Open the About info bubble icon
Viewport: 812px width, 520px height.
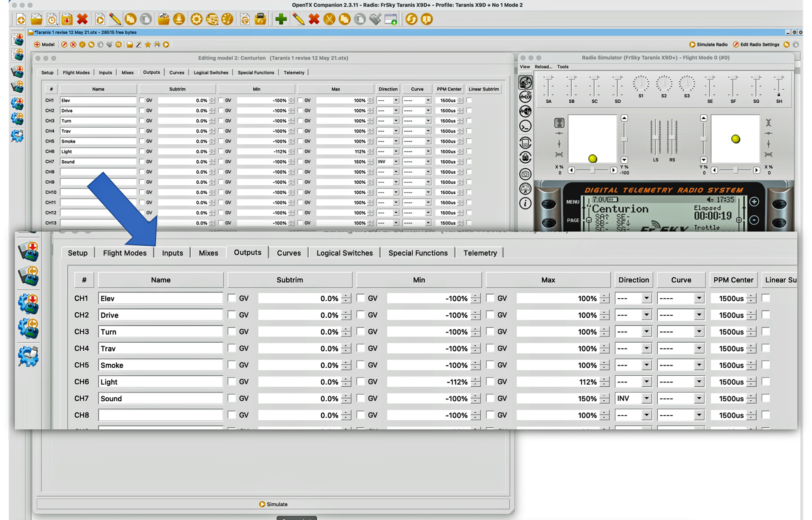[x=427, y=19]
